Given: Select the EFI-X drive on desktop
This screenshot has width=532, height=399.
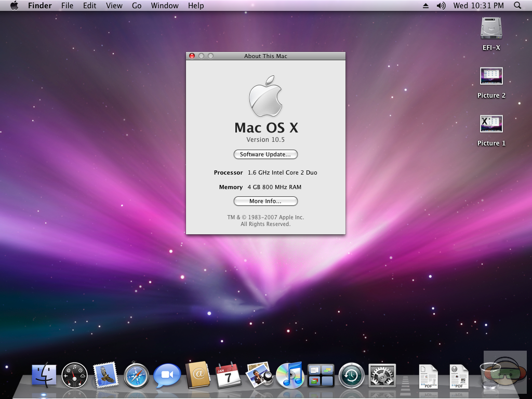Looking at the screenshot, I should tap(491, 29).
